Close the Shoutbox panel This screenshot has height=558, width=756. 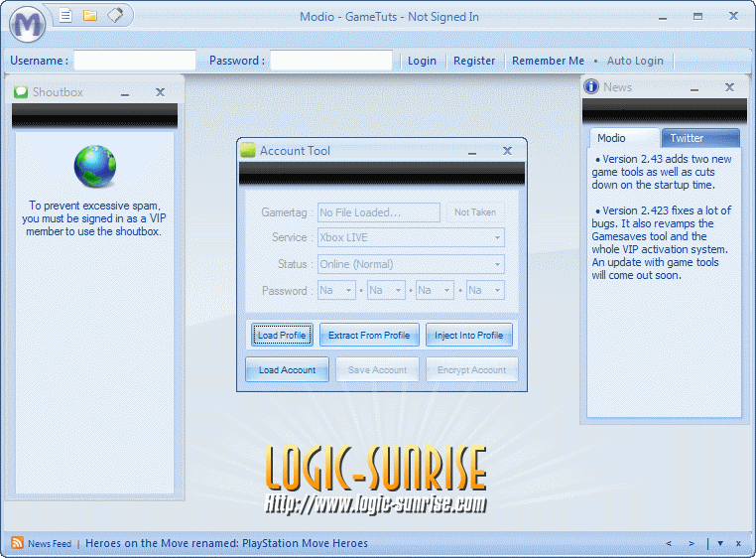[x=160, y=91]
